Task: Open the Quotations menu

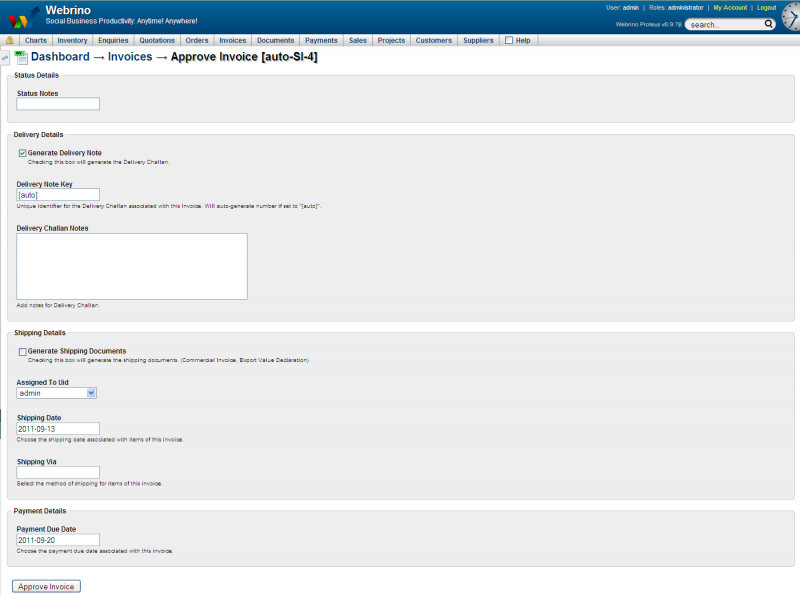Action: point(157,41)
